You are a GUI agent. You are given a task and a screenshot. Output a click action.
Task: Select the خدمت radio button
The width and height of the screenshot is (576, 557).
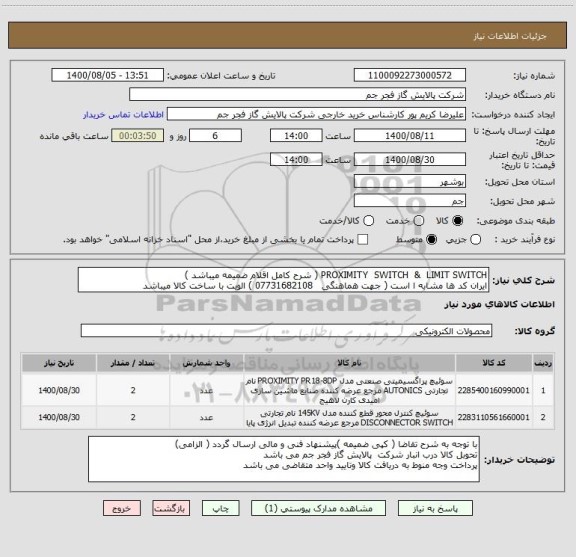click(419, 220)
